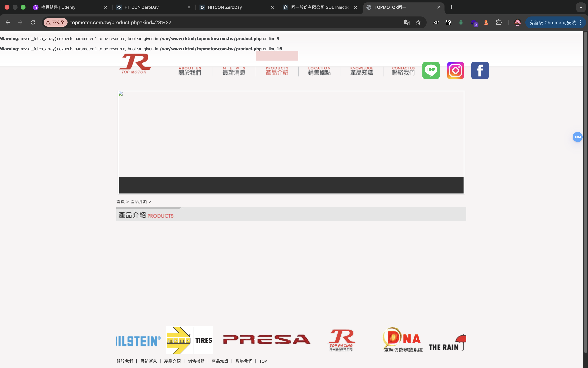
Task: Close the 同一股份有限公司 SQL Injection tab
Action: pos(355,7)
